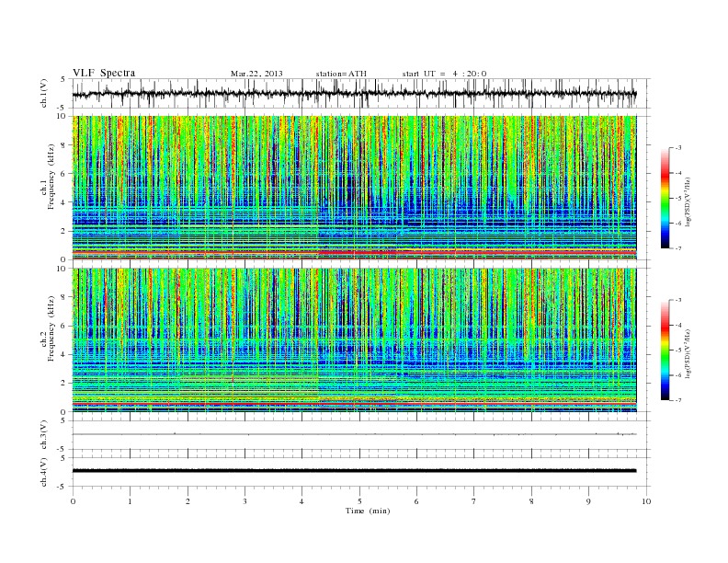
Task: Click the "start UT = 4:20:0" label
Action: [x=444, y=74]
